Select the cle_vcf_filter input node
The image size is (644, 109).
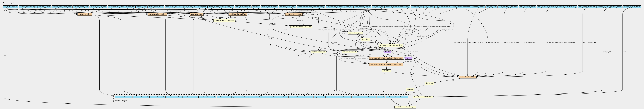[491, 7]
